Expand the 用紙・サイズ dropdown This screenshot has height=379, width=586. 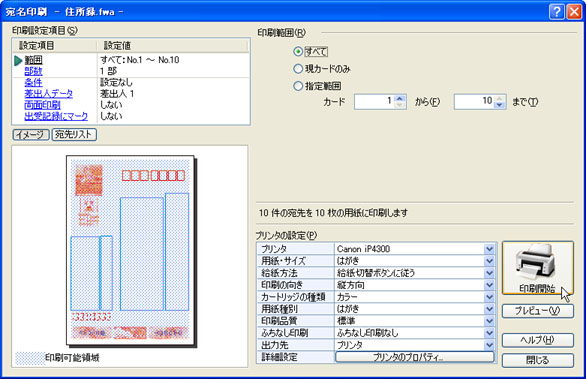489,261
